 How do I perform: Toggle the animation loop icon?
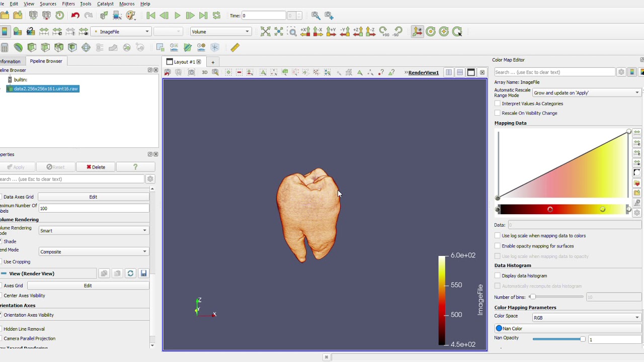coord(216,16)
